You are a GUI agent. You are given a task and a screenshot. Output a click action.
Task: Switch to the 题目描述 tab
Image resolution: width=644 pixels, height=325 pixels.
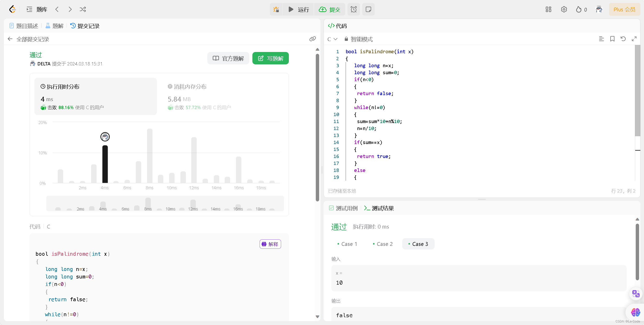(x=24, y=26)
